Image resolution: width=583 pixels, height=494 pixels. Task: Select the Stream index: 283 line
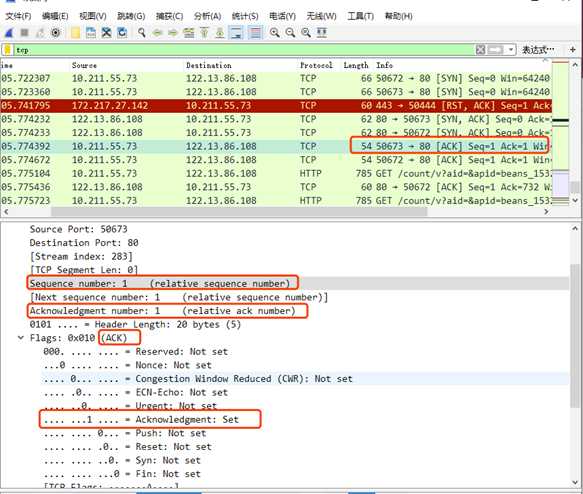[81, 256]
